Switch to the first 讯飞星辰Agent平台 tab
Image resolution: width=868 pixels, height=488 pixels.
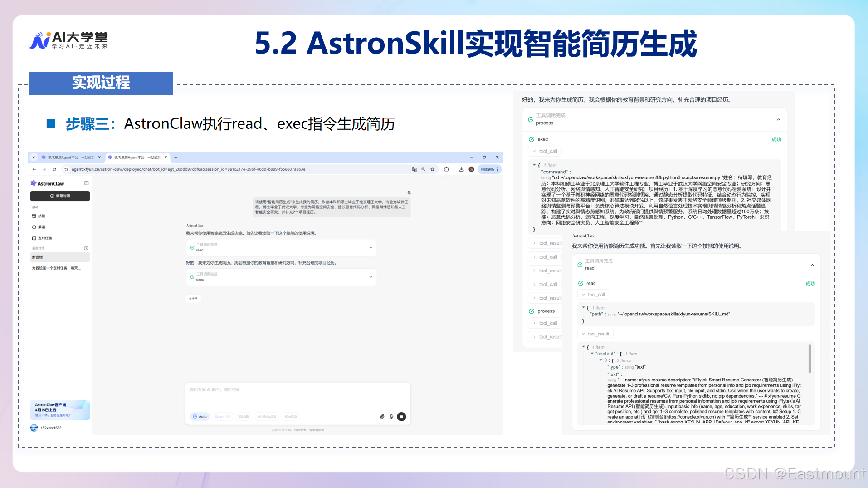(x=71, y=158)
